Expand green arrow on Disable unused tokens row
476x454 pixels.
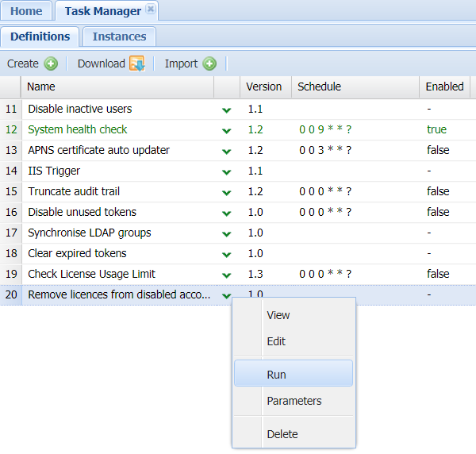(x=227, y=213)
